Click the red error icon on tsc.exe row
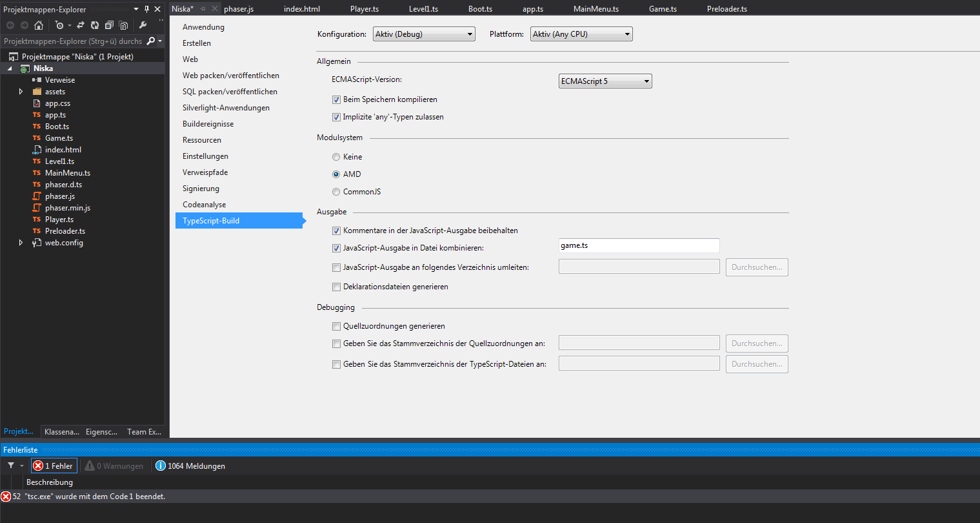The height and width of the screenshot is (523, 980). [x=6, y=497]
